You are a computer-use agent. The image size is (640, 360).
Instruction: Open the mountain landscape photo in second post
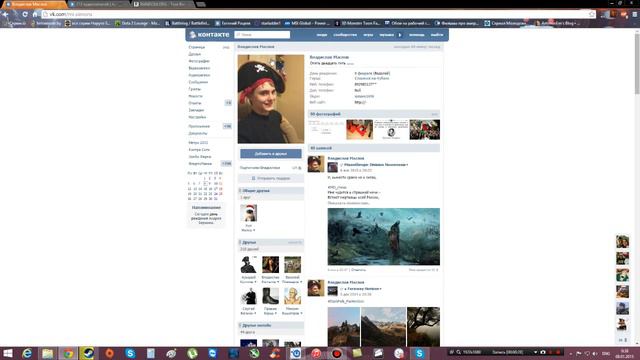coord(383,327)
